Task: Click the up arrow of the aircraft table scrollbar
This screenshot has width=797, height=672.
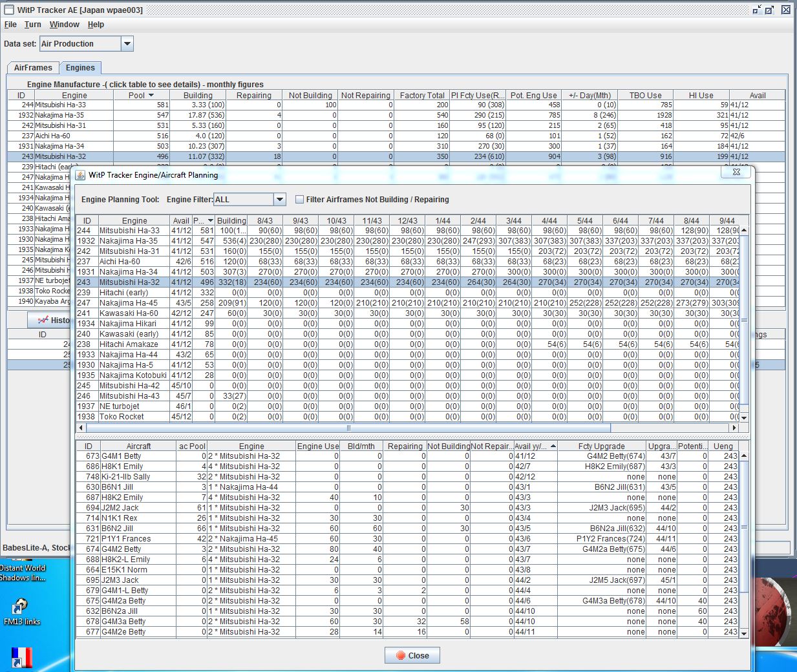Action: (744, 456)
